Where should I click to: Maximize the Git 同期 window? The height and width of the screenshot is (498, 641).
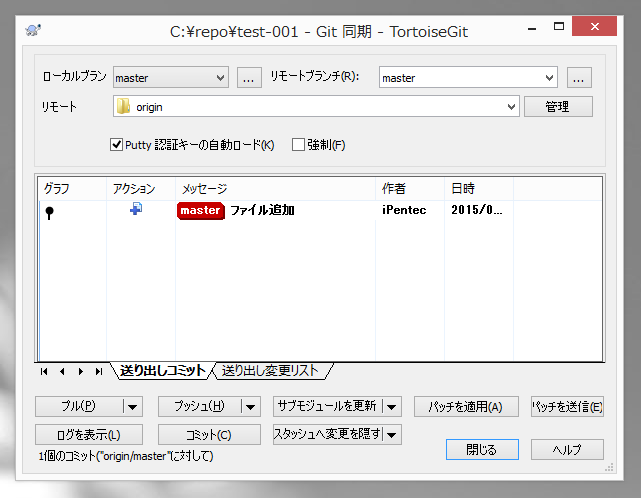559,27
